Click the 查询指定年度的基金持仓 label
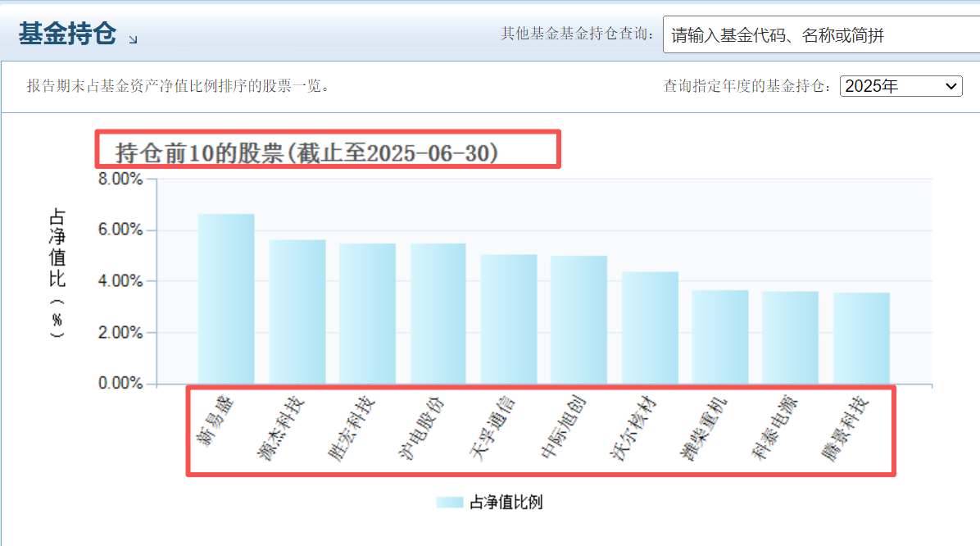This screenshot has height=546, width=980. 746,86
